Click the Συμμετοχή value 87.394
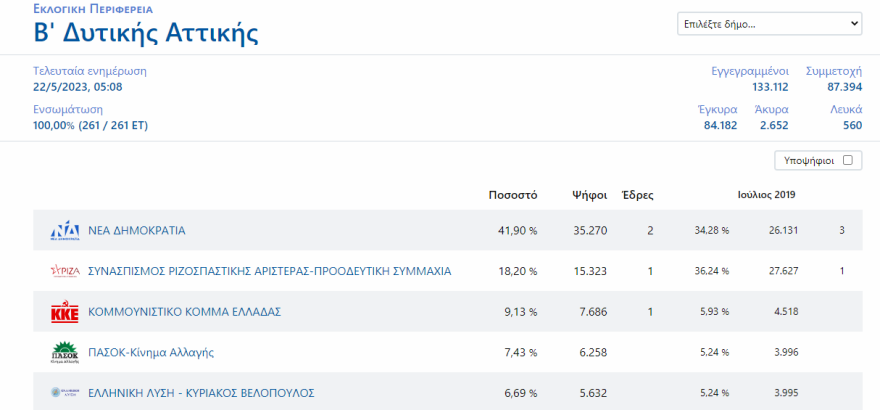This screenshot has width=880, height=410. [x=844, y=87]
